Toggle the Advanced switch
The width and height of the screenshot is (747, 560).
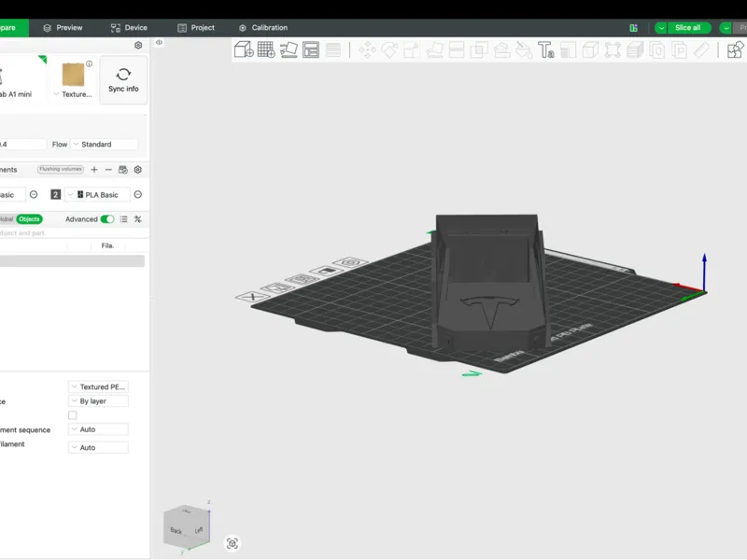pyautogui.click(x=107, y=219)
